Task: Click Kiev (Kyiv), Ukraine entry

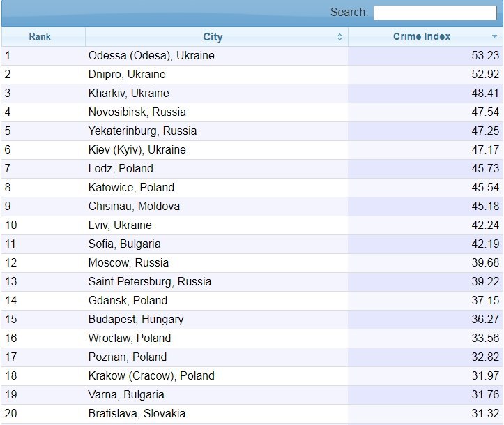Action: click(x=137, y=150)
